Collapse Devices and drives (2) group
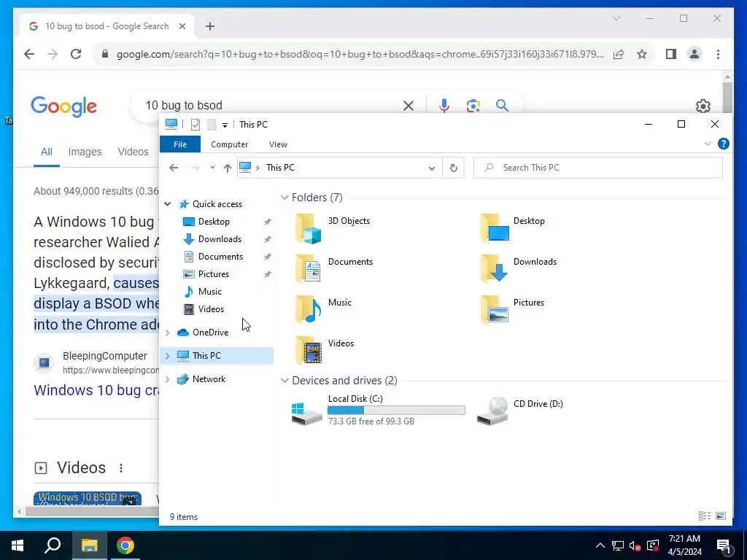The height and width of the screenshot is (560, 747). (x=285, y=381)
